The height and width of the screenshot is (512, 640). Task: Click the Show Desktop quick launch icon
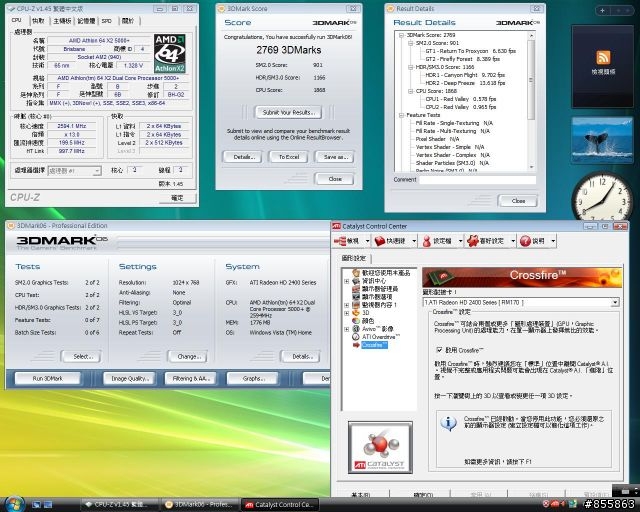(x=36, y=505)
